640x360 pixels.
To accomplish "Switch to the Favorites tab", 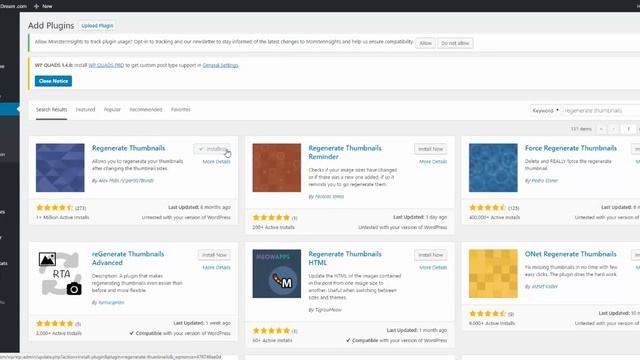I will coord(181,110).
